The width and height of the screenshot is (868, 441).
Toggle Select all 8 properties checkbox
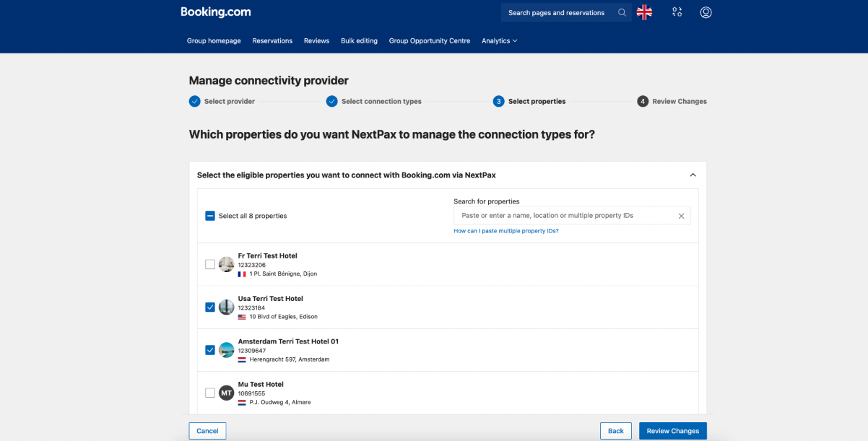click(x=210, y=216)
